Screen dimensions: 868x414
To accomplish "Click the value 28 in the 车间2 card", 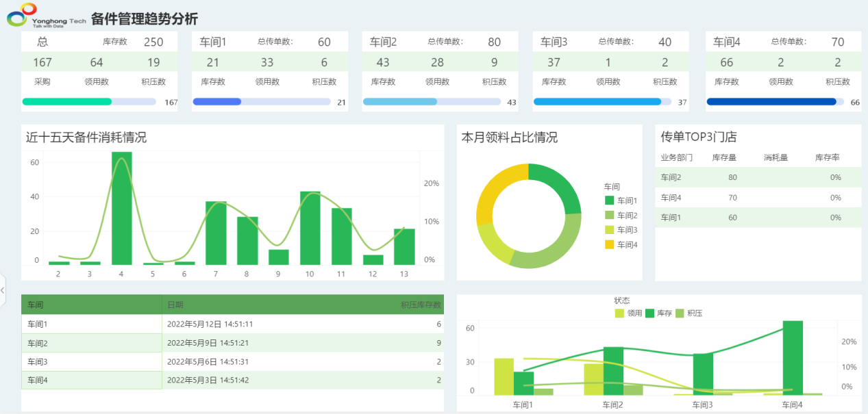I will (x=437, y=62).
